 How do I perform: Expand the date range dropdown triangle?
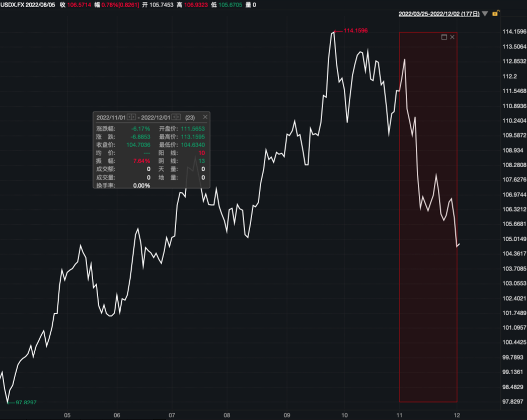485,14
